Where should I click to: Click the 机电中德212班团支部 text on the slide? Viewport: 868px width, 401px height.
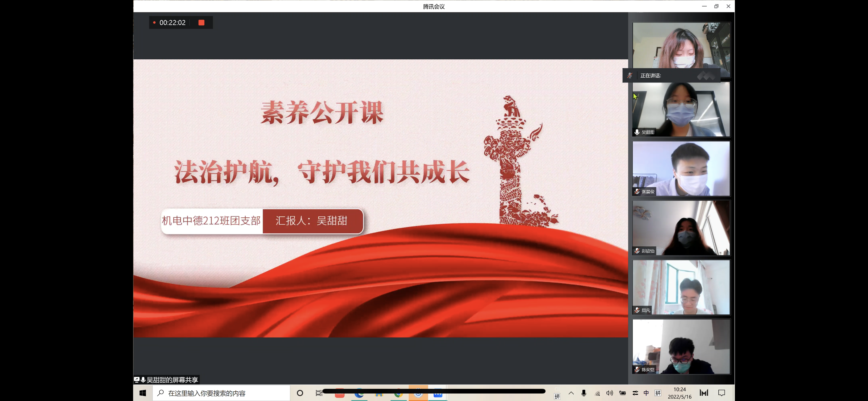pos(211,221)
